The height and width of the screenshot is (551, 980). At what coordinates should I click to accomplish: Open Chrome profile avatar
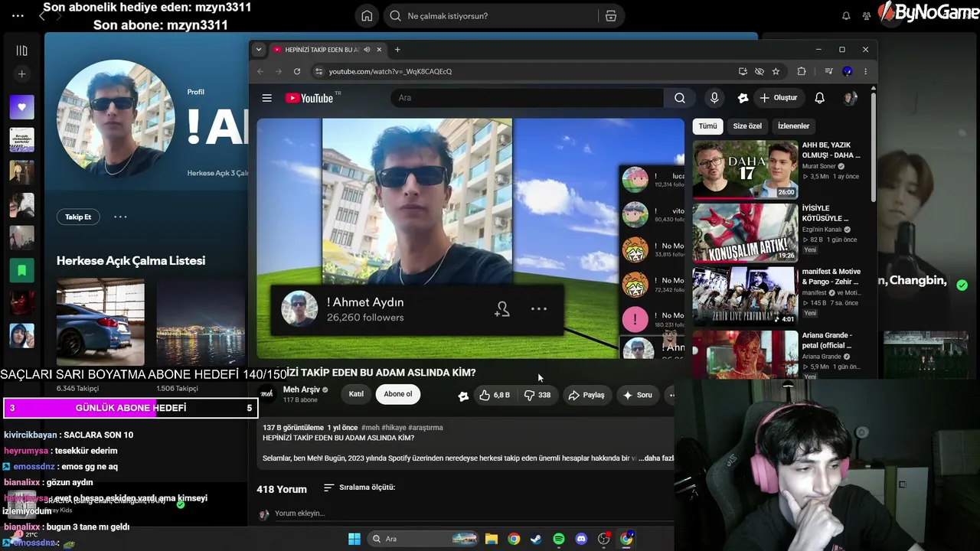[x=847, y=71]
